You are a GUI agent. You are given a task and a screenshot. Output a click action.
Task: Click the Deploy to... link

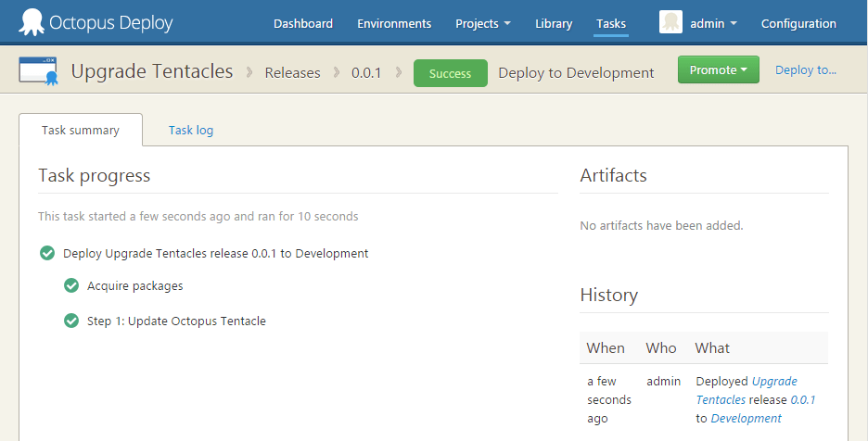pyautogui.click(x=805, y=70)
